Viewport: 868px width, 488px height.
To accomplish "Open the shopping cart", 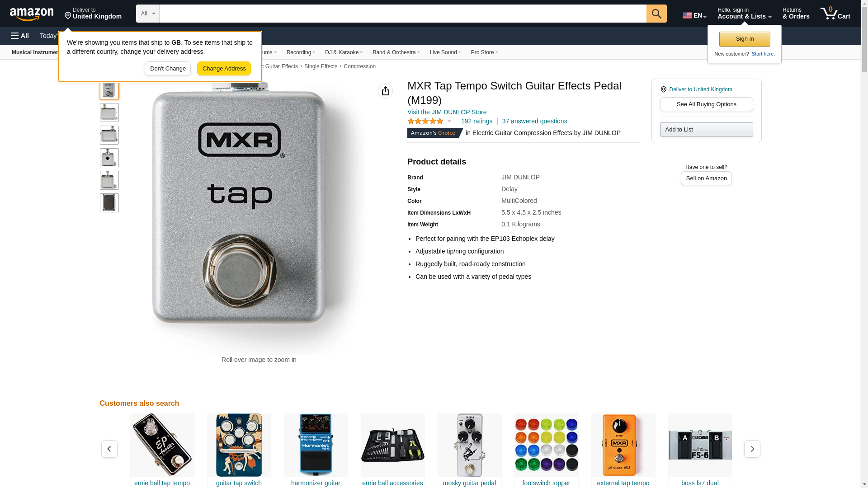I will [x=835, y=14].
